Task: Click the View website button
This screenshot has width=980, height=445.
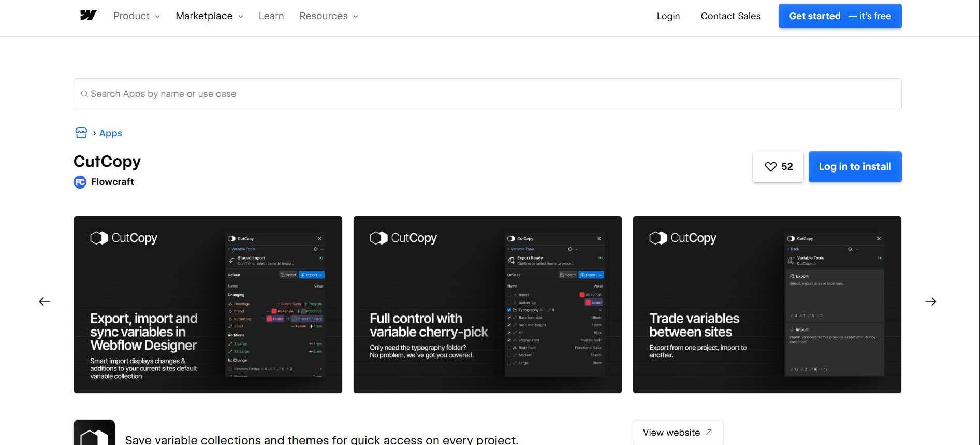Action: [x=678, y=433]
